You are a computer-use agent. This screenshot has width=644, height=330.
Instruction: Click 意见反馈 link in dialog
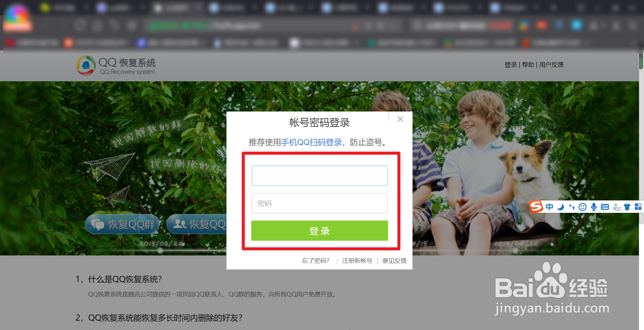394,261
